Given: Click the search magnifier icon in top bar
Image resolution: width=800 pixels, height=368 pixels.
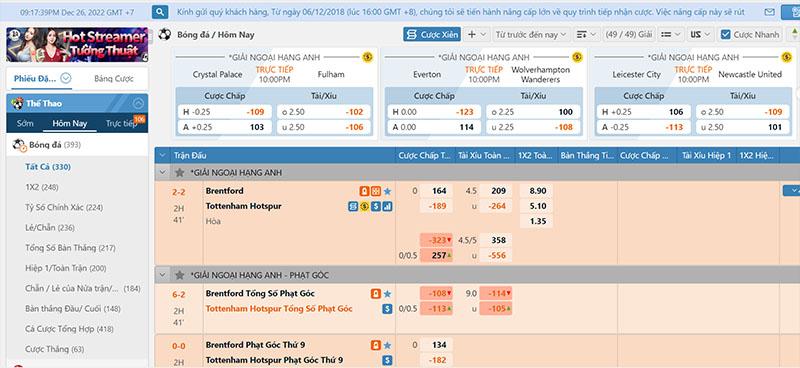Looking at the screenshot, I should [x=160, y=12].
